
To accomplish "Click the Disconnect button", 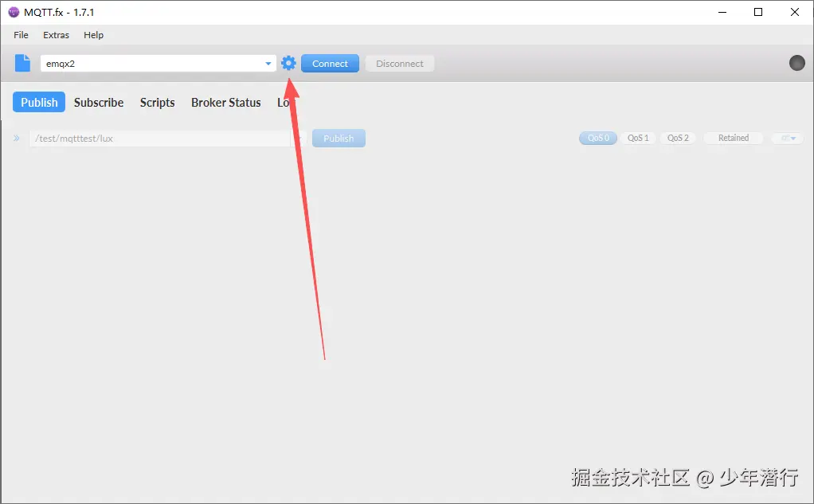I will (x=400, y=64).
